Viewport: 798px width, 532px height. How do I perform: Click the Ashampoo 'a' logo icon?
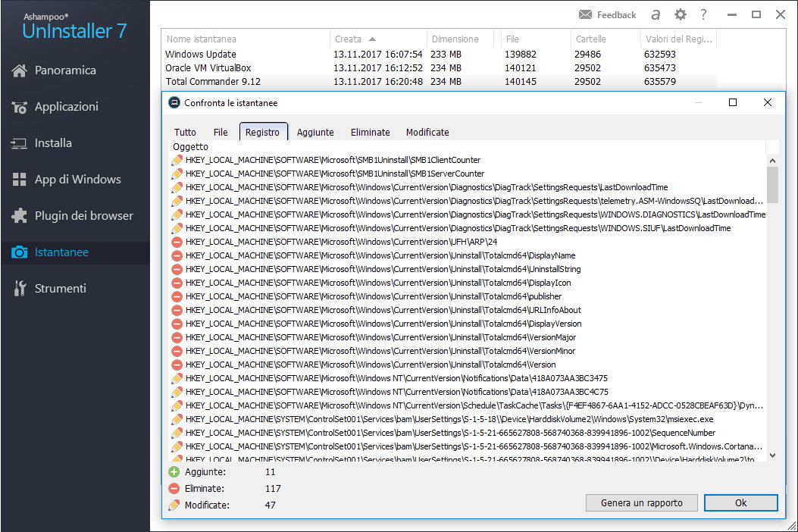pos(656,14)
